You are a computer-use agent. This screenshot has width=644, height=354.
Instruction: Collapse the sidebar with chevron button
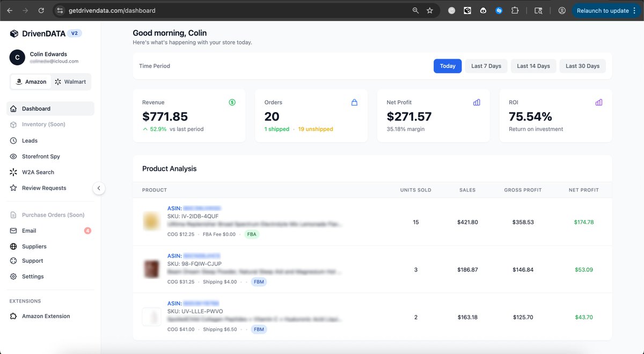[99, 188]
